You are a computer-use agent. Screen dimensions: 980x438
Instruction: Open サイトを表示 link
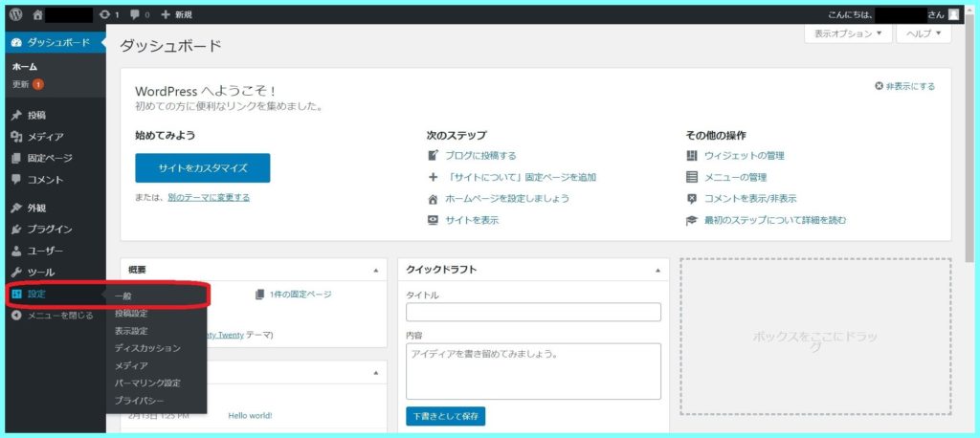coord(472,221)
